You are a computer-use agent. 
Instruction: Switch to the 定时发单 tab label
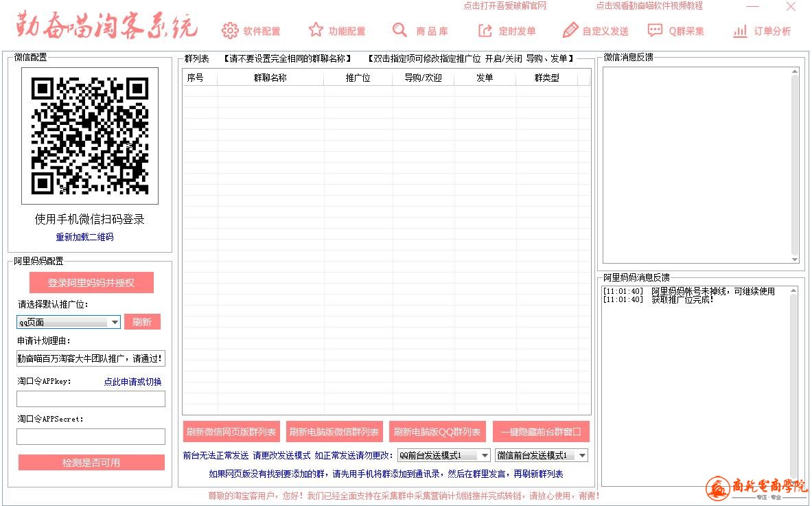tap(517, 32)
